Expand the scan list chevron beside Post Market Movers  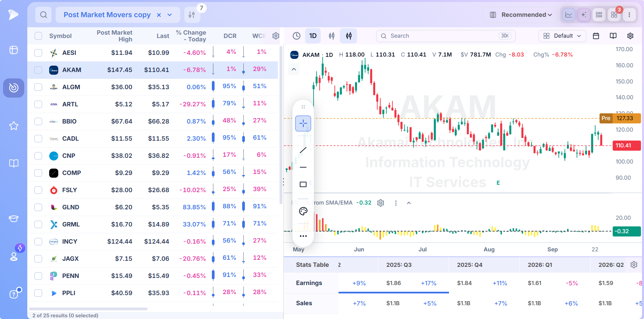tap(169, 15)
